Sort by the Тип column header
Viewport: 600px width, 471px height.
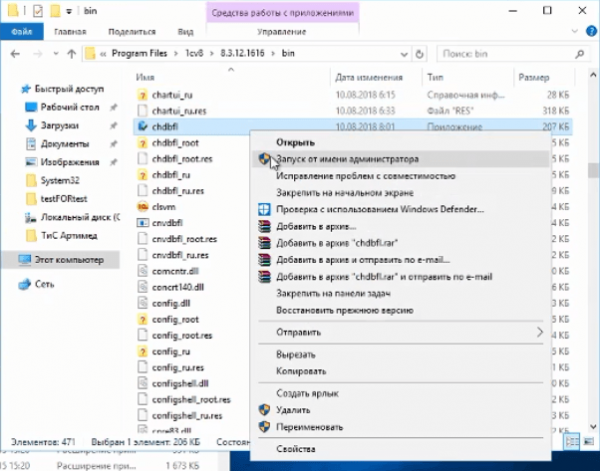tap(435, 77)
